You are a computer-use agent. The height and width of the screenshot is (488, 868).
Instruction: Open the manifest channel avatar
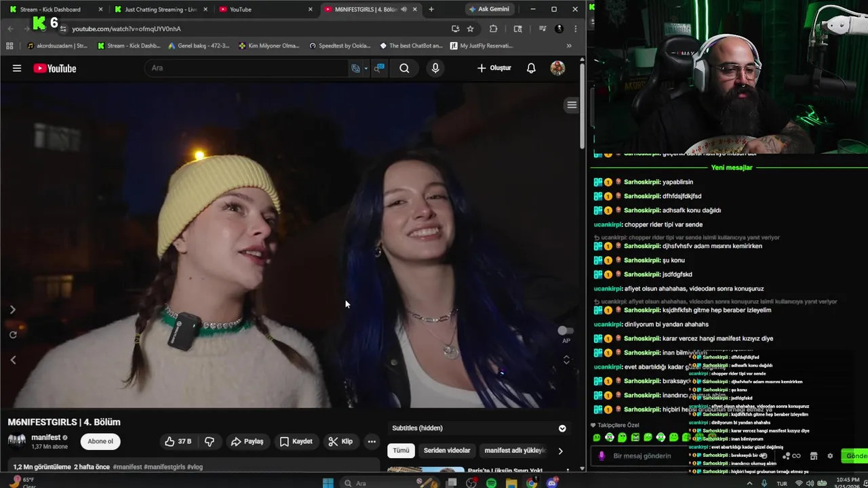17,441
